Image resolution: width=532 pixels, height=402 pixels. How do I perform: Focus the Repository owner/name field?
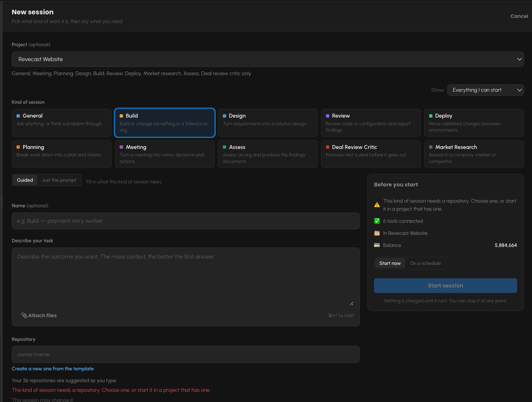point(186,354)
